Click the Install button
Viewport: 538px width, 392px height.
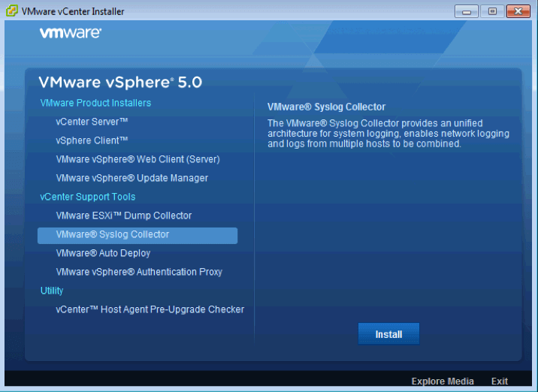pyautogui.click(x=388, y=333)
